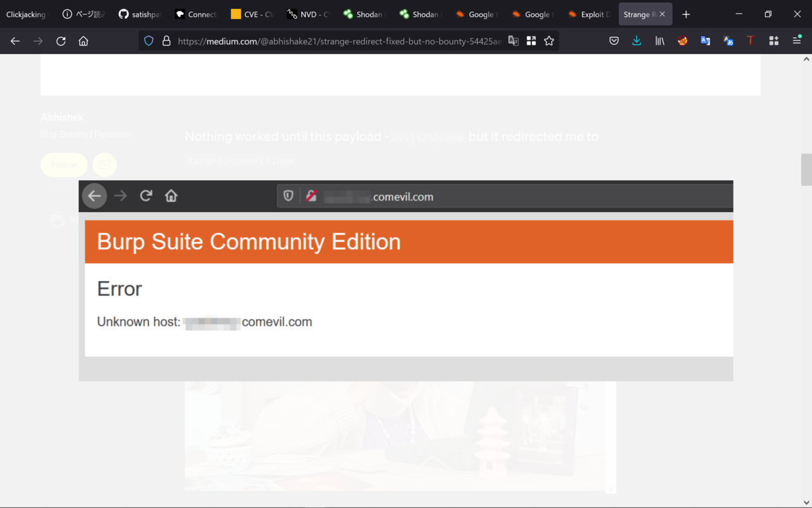Image resolution: width=812 pixels, height=508 pixels.
Task: Switch to the satishpa GitHub tab
Action: pyautogui.click(x=139, y=14)
